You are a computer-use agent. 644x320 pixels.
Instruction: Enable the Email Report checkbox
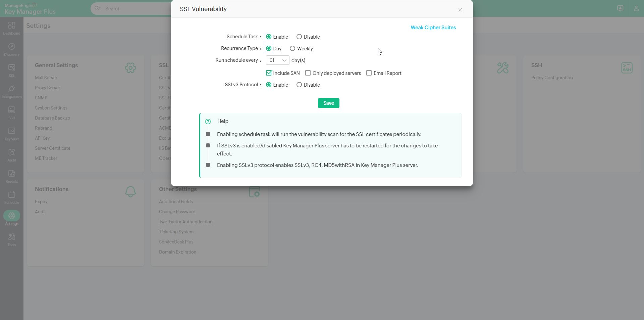coord(369,73)
